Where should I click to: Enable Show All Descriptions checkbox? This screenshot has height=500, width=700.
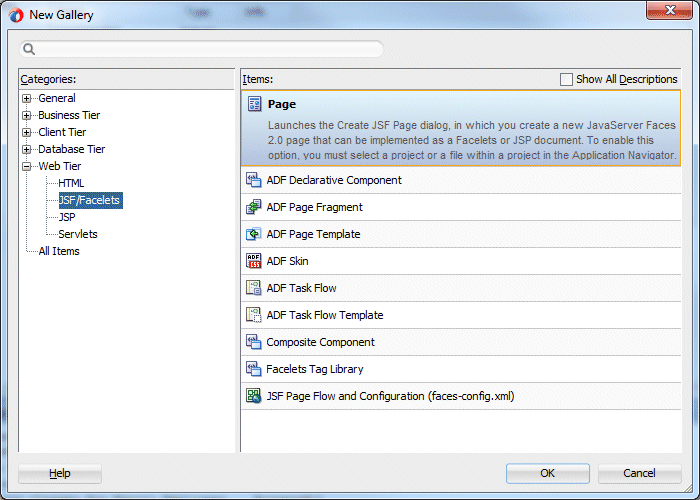pyautogui.click(x=566, y=79)
